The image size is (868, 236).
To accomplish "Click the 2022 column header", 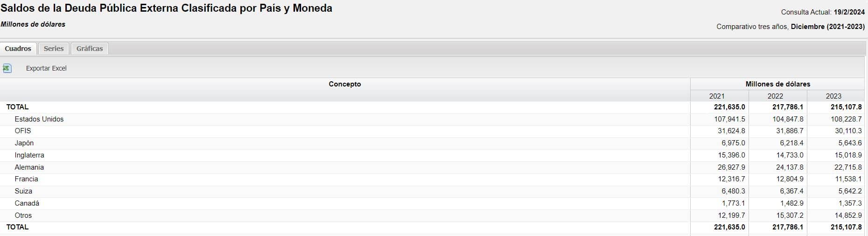I will point(775,96).
